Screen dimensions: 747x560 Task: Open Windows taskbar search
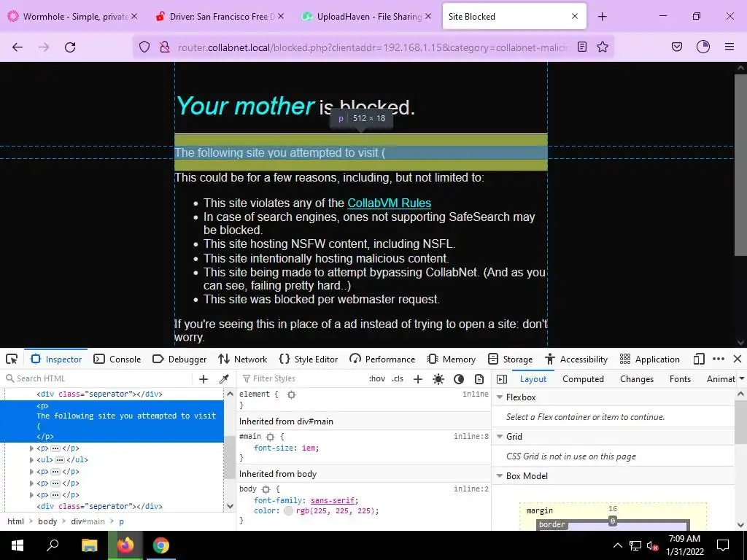[x=53, y=545]
